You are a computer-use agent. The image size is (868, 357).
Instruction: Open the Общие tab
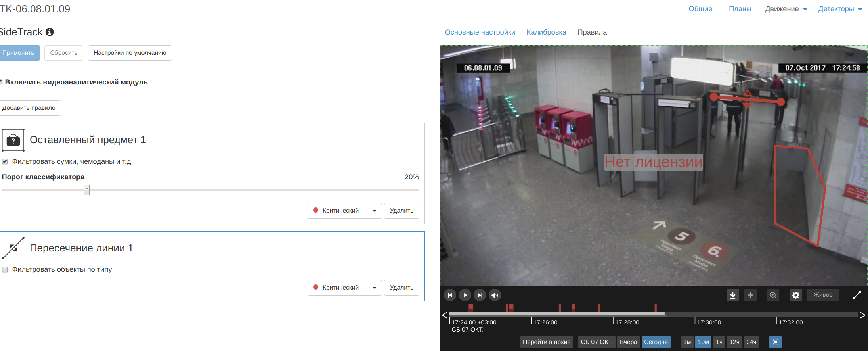pyautogui.click(x=700, y=9)
